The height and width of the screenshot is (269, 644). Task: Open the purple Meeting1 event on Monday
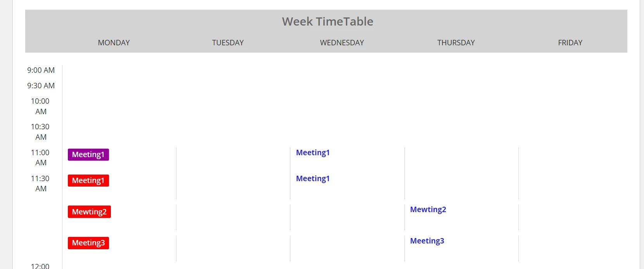click(x=88, y=154)
